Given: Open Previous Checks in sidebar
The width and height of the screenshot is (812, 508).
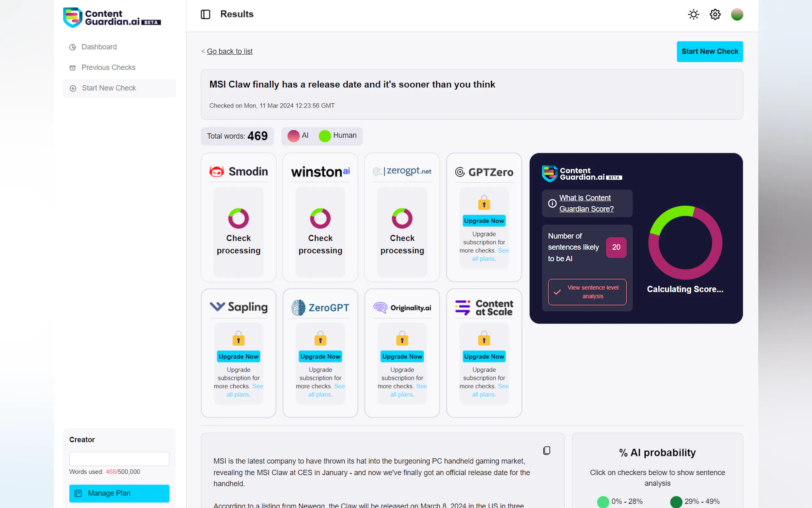Looking at the screenshot, I should pyautogui.click(x=108, y=67).
